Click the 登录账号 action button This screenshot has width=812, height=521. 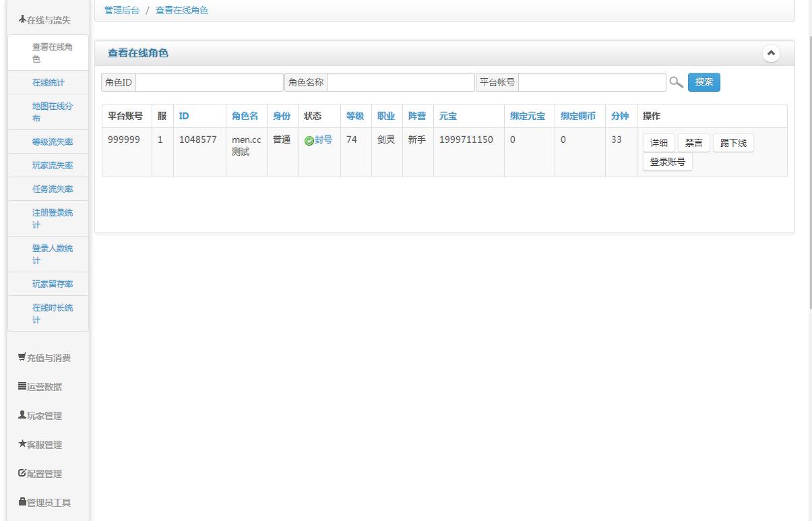click(x=667, y=162)
